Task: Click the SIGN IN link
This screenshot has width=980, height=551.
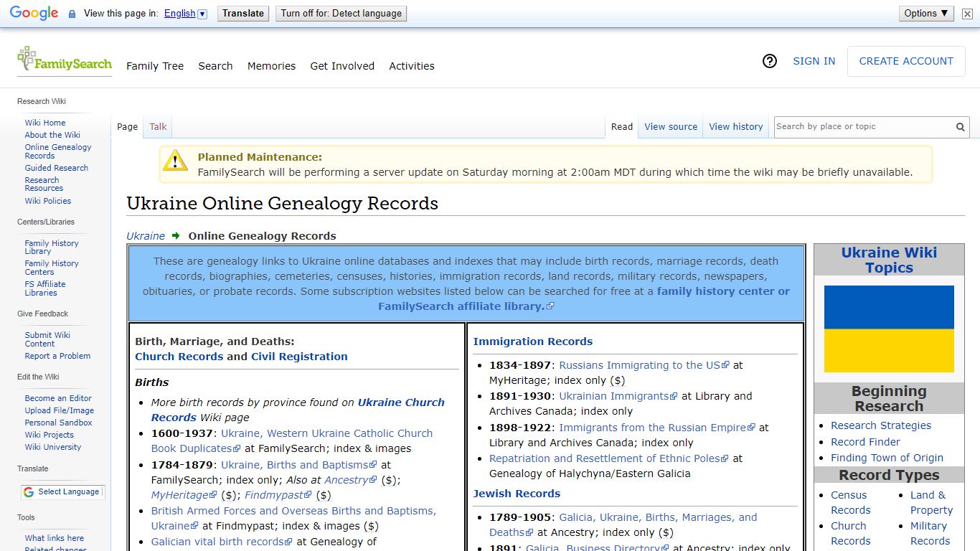Action: pyautogui.click(x=814, y=61)
